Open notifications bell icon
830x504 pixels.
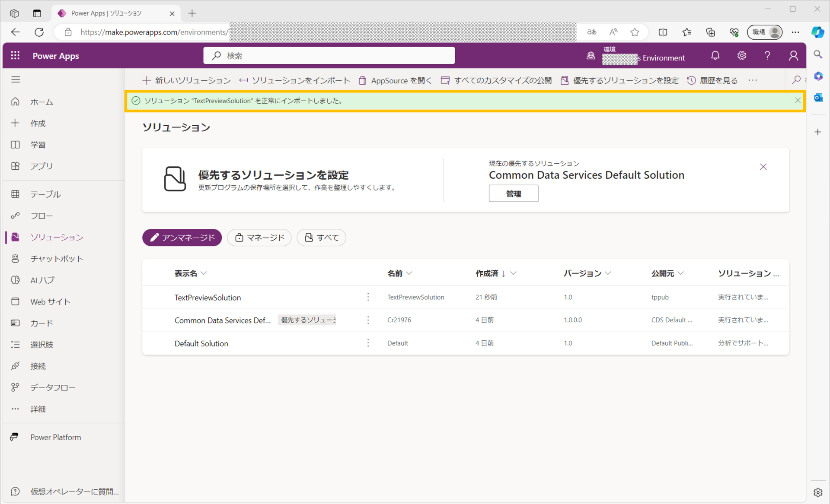(x=715, y=56)
